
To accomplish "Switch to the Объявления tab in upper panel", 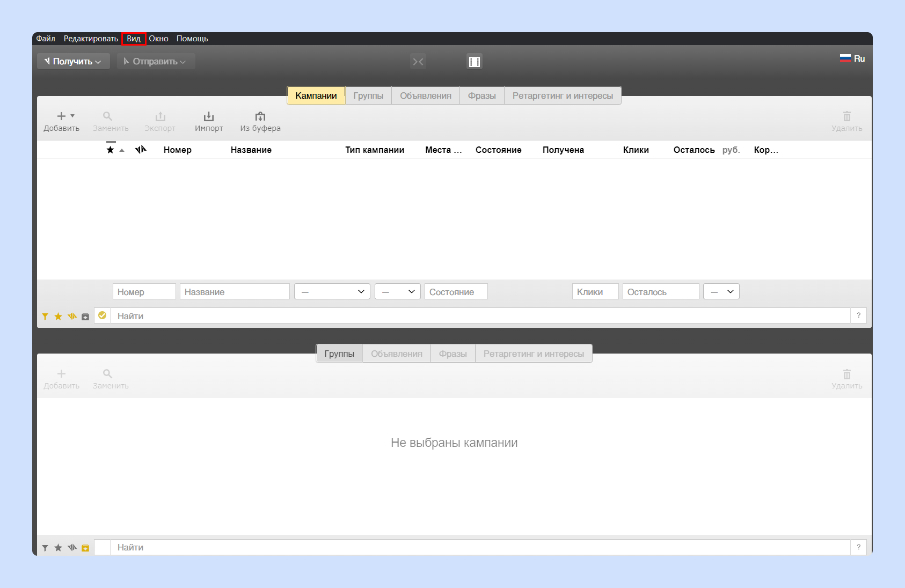I will pos(426,95).
